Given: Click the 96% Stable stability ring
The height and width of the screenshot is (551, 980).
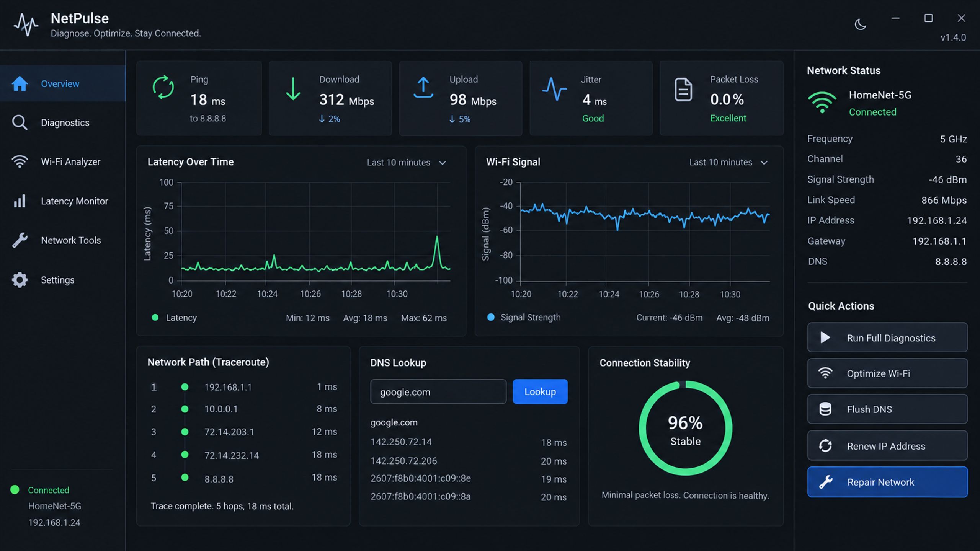Looking at the screenshot, I should tap(685, 428).
